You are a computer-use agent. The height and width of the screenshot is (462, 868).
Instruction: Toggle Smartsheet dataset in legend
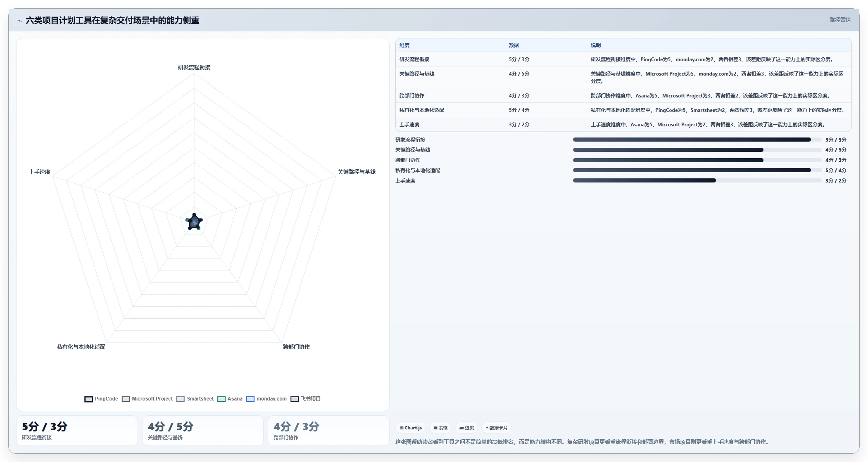[x=195, y=399]
